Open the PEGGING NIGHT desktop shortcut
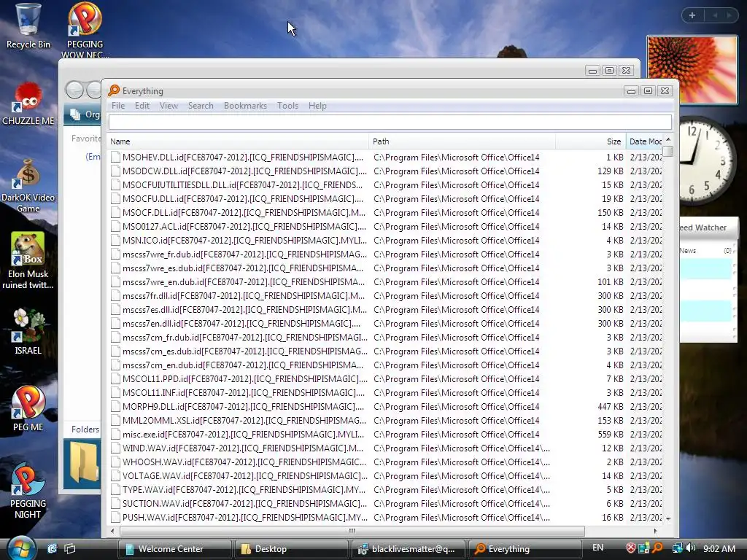This screenshot has height=560, width=747. pos(28,491)
